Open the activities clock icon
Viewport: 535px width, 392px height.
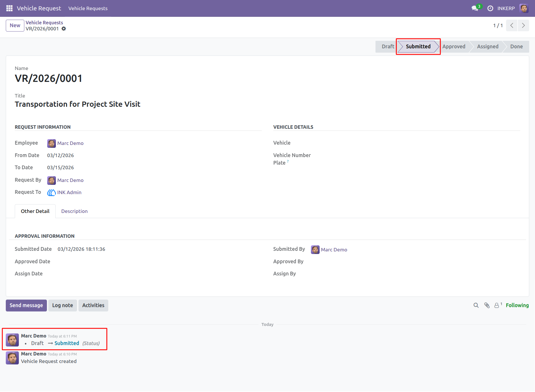point(490,8)
